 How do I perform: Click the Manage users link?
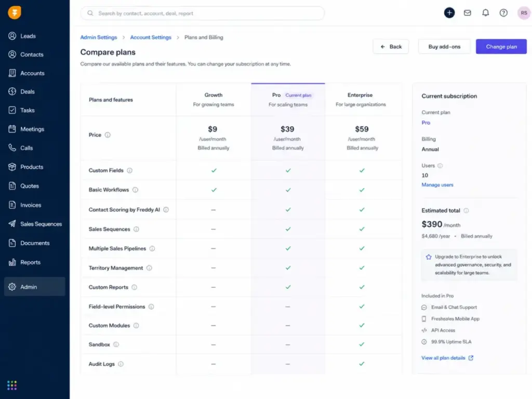click(437, 185)
